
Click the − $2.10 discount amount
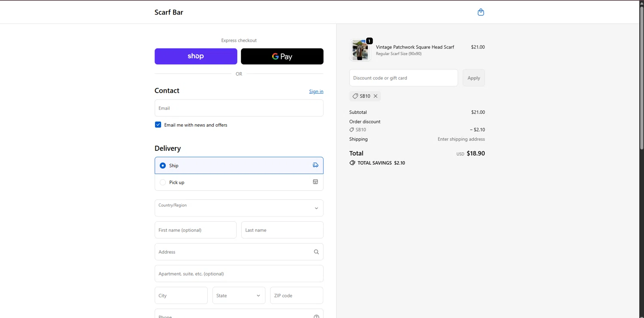pyautogui.click(x=477, y=129)
